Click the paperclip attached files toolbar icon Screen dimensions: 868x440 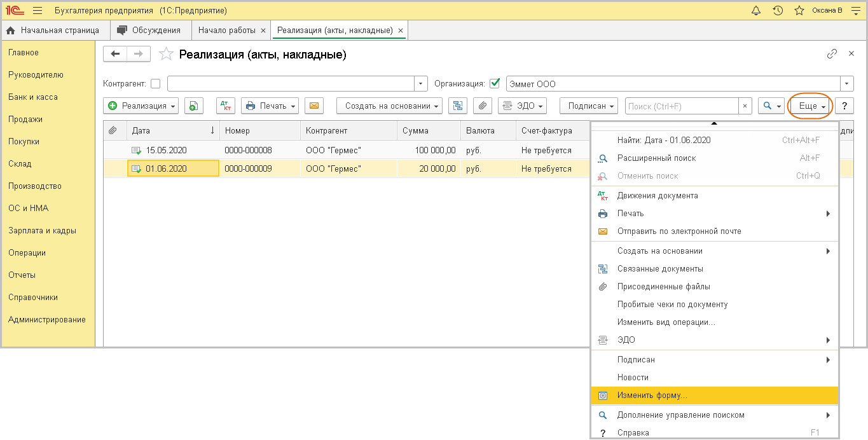click(x=483, y=106)
